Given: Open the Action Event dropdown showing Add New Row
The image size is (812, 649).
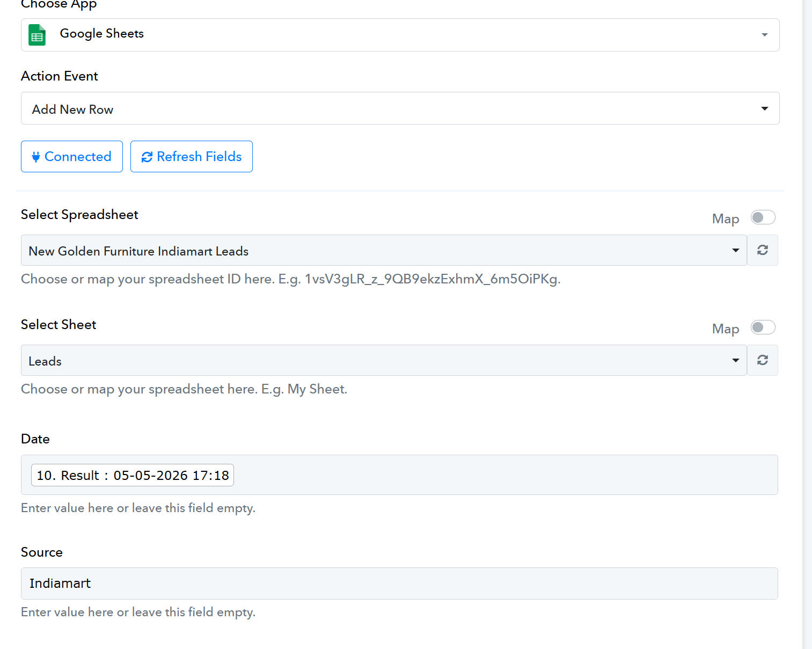Looking at the screenshot, I should pyautogui.click(x=400, y=108).
